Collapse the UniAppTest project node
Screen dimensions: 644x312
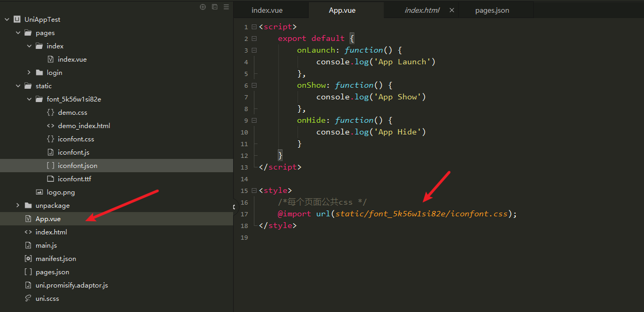click(x=7, y=20)
